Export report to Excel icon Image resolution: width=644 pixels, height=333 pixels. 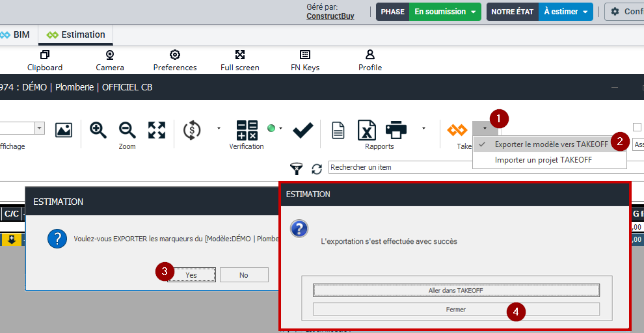point(367,130)
